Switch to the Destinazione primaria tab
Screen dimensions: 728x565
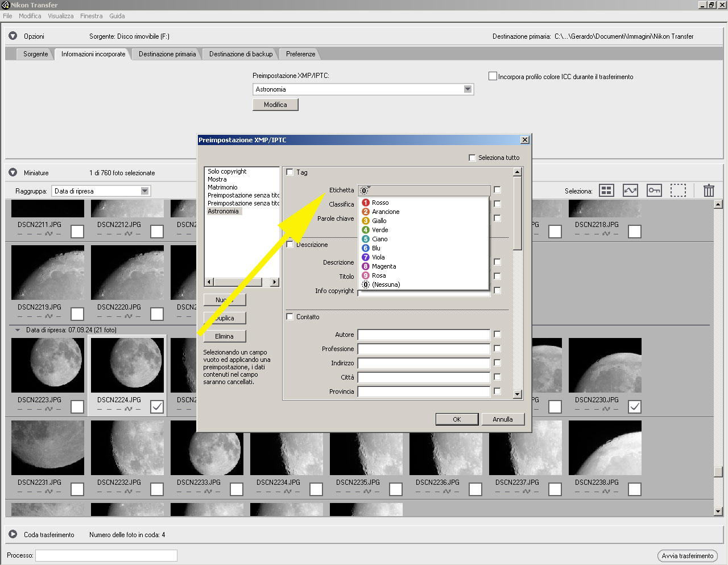[x=167, y=54]
